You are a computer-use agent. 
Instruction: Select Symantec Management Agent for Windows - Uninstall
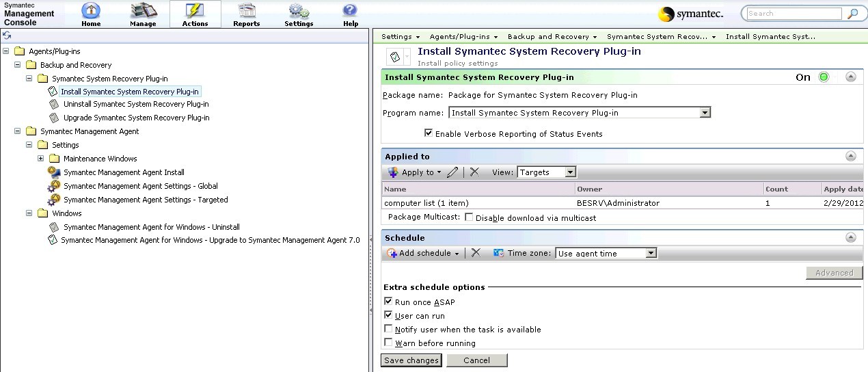pyautogui.click(x=151, y=227)
